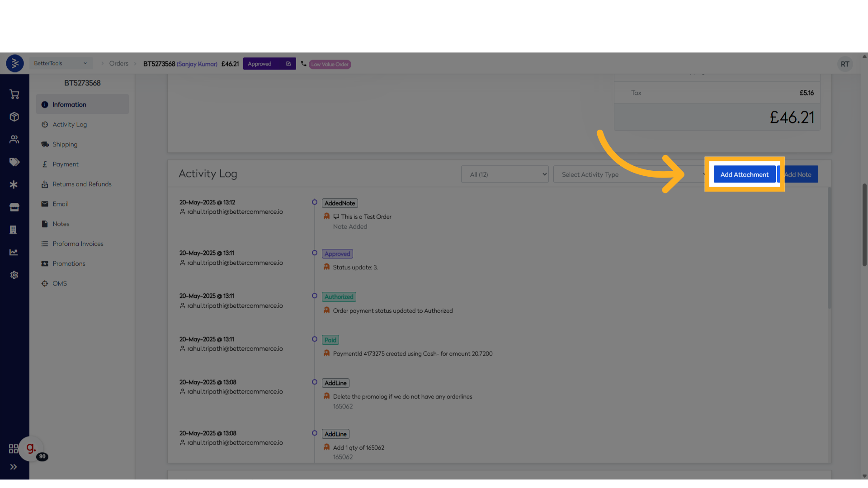Open the customers sidebar icon
Screen dimensions: 868x488
(14, 140)
